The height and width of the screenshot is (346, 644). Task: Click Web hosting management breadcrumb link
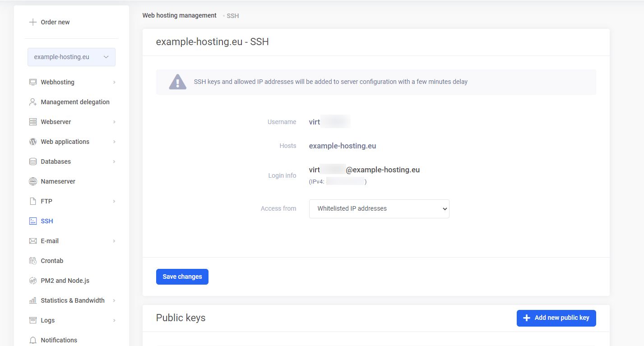(x=180, y=15)
